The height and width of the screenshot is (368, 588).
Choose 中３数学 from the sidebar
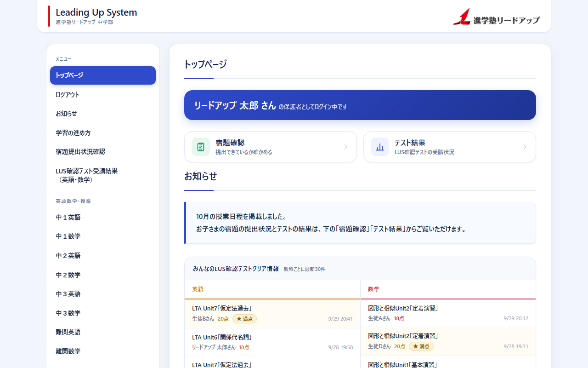click(103, 313)
